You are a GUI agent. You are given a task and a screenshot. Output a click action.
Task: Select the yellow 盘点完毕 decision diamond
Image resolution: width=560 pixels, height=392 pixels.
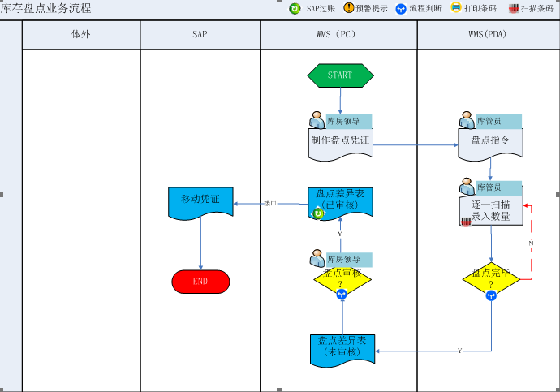click(x=492, y=279)
